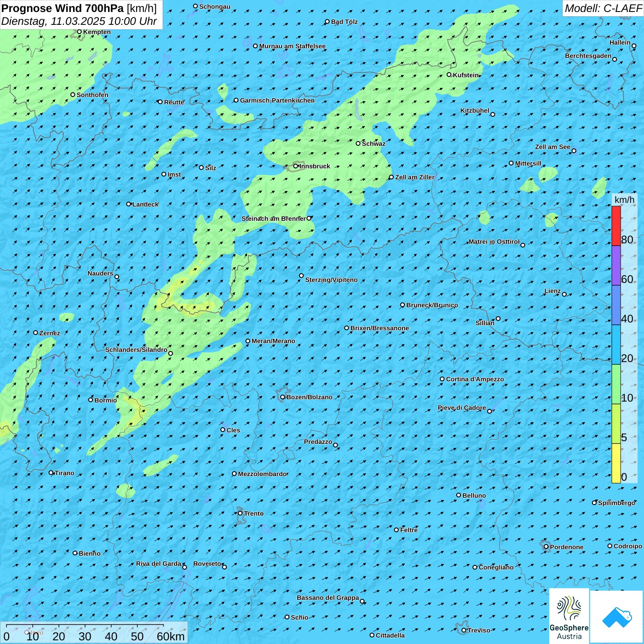644x644 pixels.
Task: Click the 'Bienno' label
Action: 89,553
